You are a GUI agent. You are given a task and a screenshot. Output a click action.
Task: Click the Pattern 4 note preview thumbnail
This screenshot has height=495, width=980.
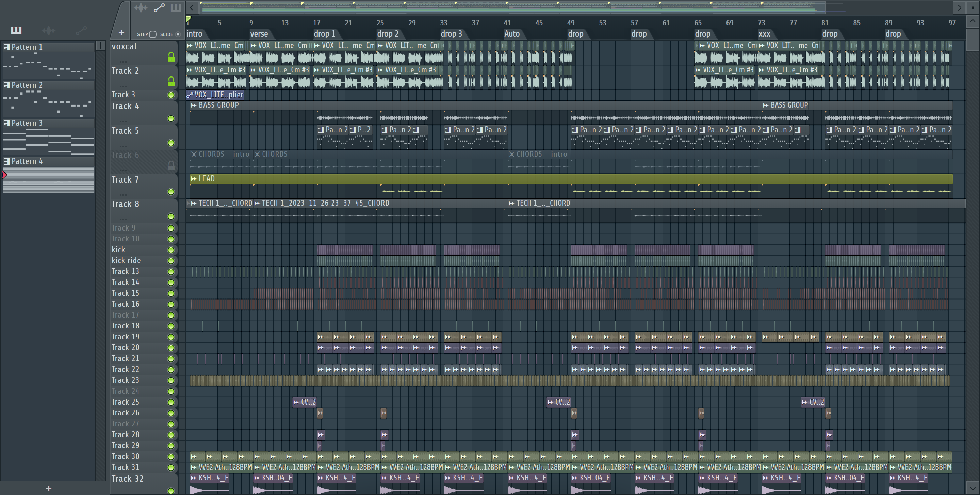(48, 180)
